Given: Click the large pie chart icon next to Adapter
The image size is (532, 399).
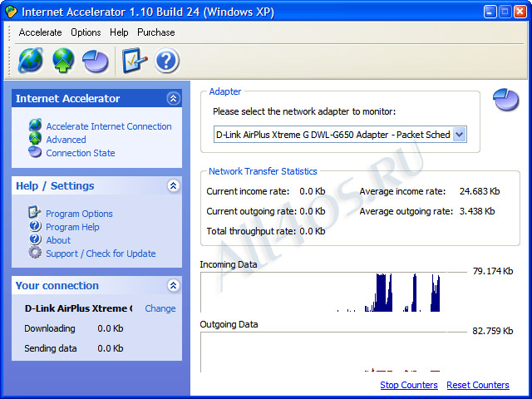Looking at the screenshot, I should [x=505, y=100].
